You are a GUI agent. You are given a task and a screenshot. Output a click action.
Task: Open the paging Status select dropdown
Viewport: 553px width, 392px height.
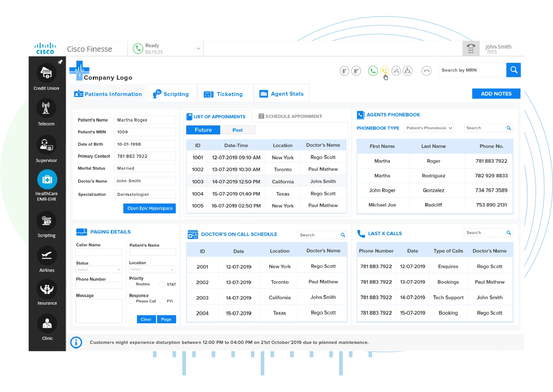[99, 269]
